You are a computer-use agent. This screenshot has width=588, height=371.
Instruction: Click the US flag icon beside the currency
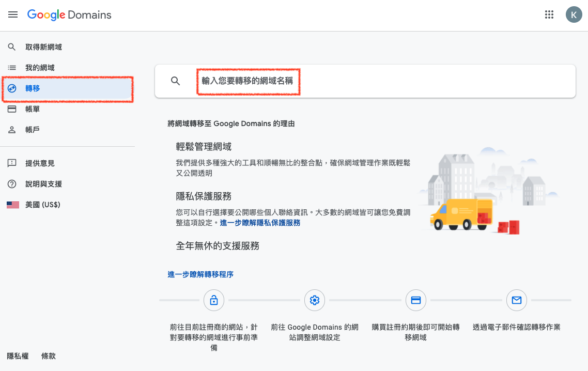(x=12, y=204)
